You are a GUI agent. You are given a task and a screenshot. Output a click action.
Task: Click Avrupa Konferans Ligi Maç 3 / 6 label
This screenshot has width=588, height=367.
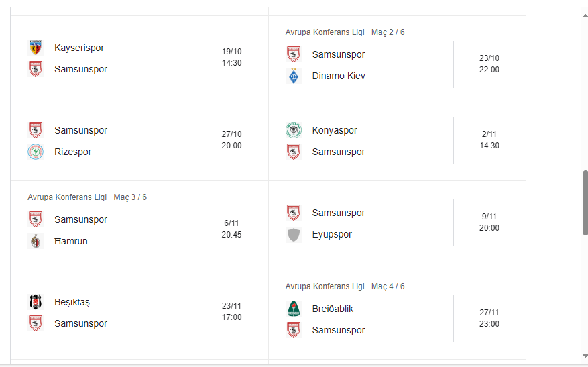pyautogui.click(x=87, y=197)
